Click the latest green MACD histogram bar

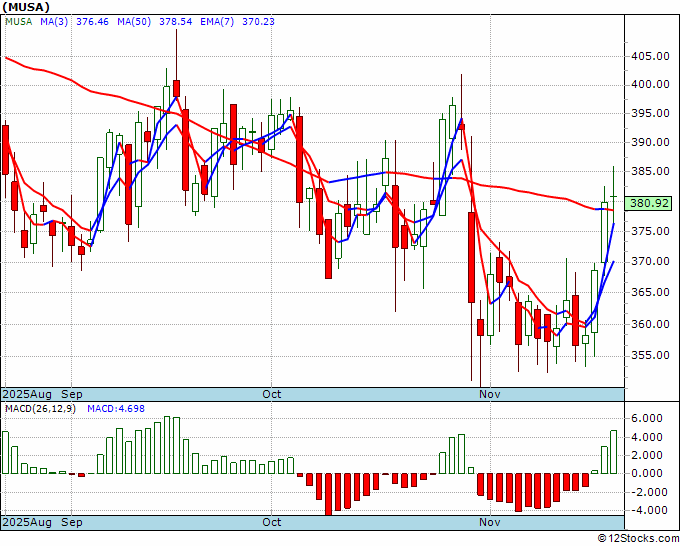point(613,452)
